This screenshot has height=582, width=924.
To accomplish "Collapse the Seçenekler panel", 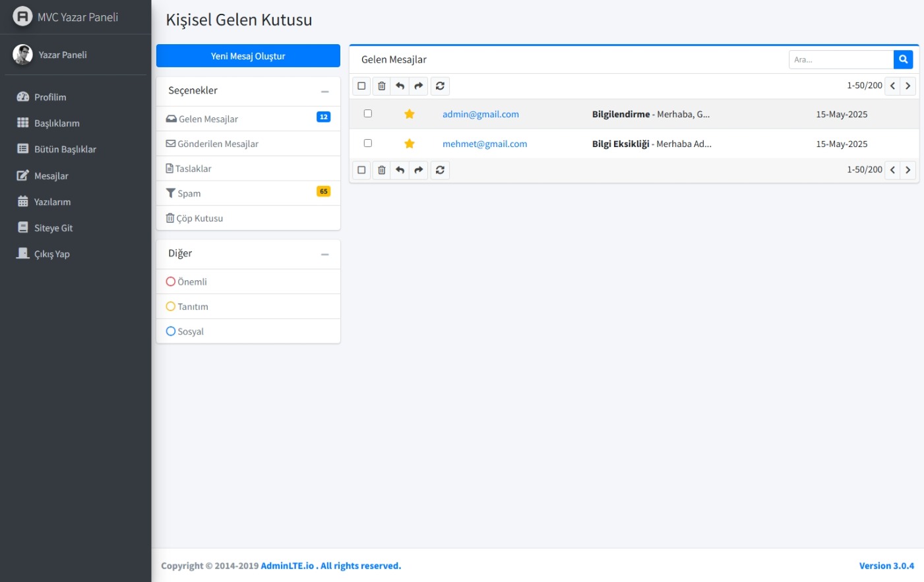I will (324, 92).
